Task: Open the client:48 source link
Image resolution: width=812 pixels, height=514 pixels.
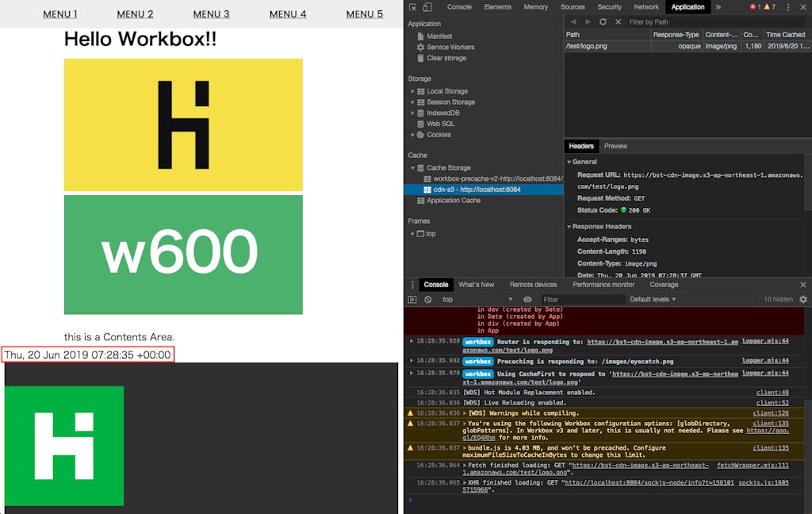Action: [772, 393]
